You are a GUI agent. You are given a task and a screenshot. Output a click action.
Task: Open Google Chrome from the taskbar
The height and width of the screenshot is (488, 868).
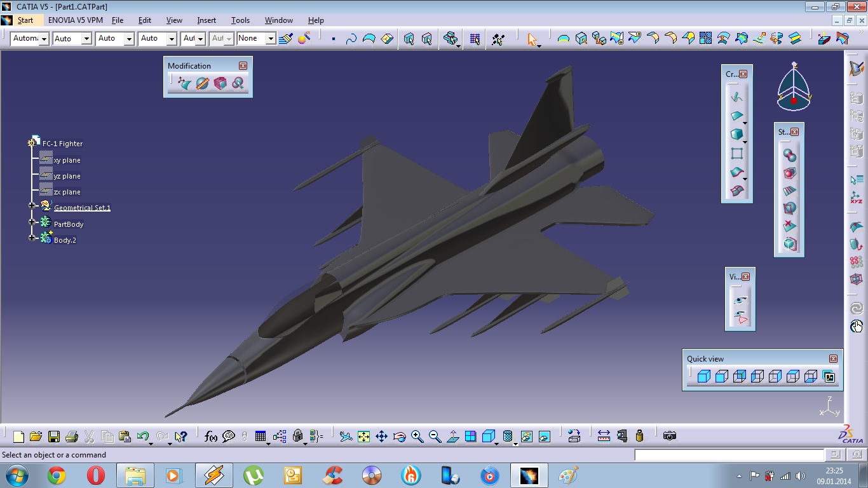(x=57, y=475)
